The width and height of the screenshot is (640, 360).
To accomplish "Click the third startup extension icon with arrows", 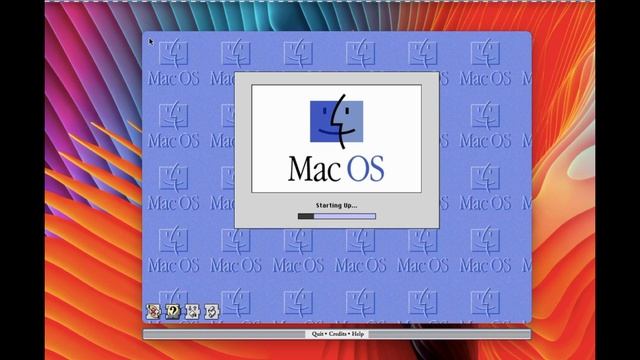I will click(x=193, y=311).
